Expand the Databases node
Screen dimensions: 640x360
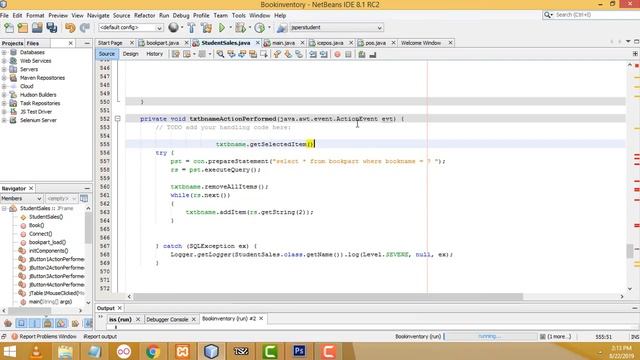[4, 52]
